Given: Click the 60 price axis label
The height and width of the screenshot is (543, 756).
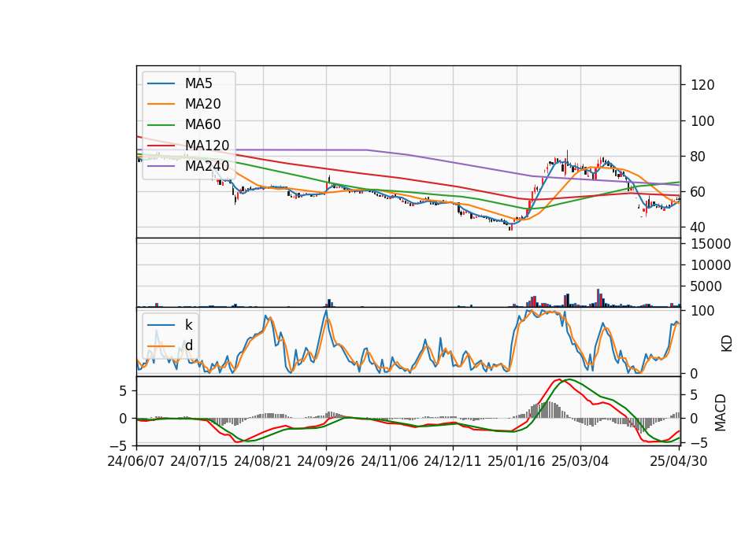Looking at the screenshot, I should coord(699,192).
